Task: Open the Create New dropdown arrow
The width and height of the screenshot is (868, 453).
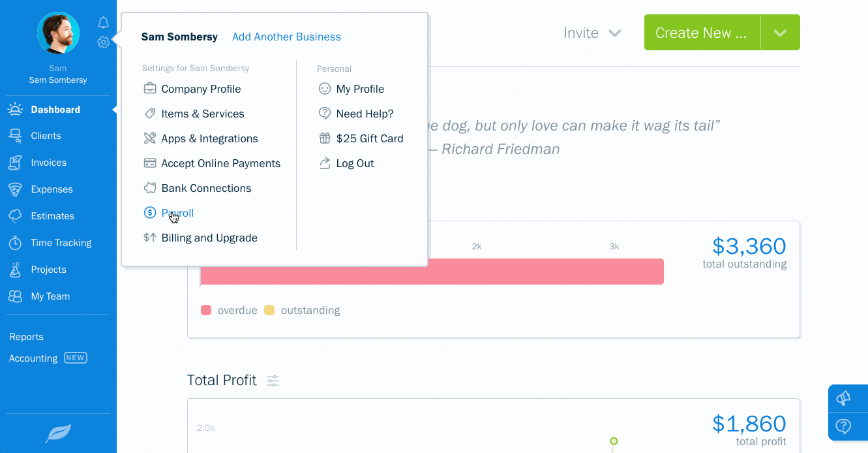Action: tap(780, 33)
